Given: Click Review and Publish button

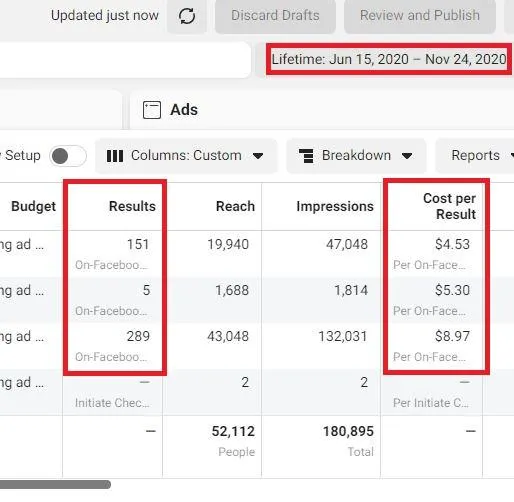Looking at the screenshot, I should (x=420, y=16).
